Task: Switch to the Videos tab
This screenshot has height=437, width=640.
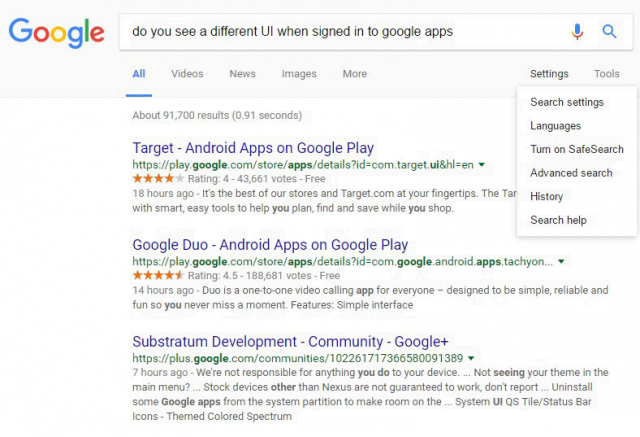Action: (x=187, y=74)
